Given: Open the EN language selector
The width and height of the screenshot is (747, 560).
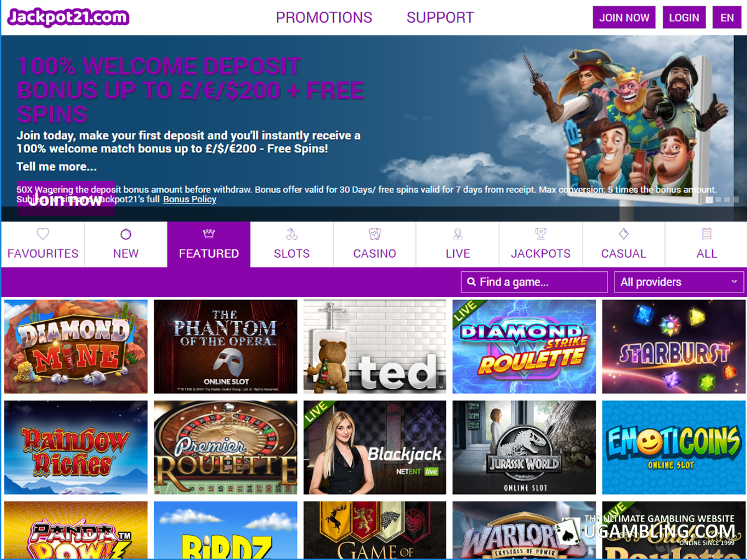Looking at the screenshot, I should point(726,17).
